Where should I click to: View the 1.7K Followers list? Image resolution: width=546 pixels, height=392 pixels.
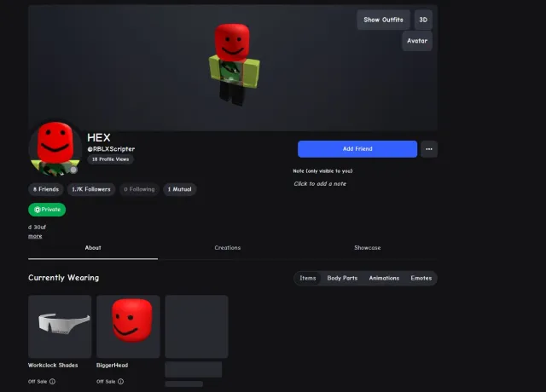91,189
